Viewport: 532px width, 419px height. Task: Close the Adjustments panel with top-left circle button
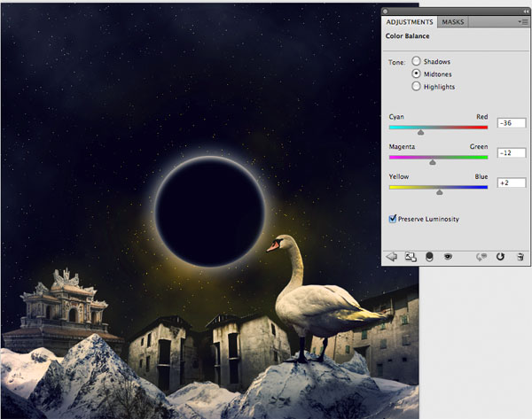(x=385, y=12)
